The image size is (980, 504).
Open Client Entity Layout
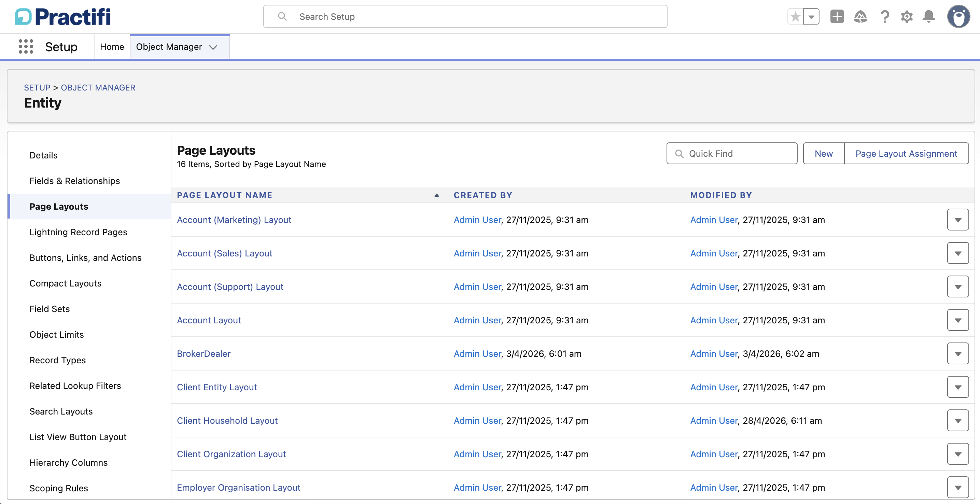point(217,387)
